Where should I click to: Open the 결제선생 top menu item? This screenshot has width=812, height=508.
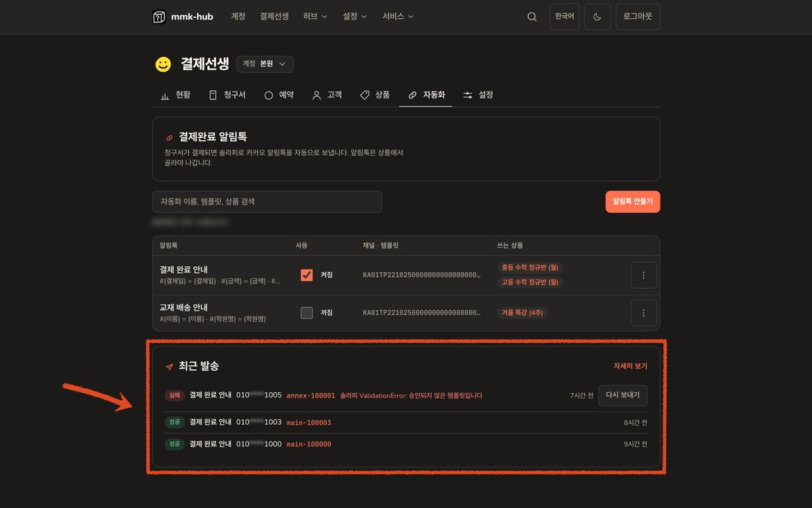pyautogui.click(x=274, y=16)
